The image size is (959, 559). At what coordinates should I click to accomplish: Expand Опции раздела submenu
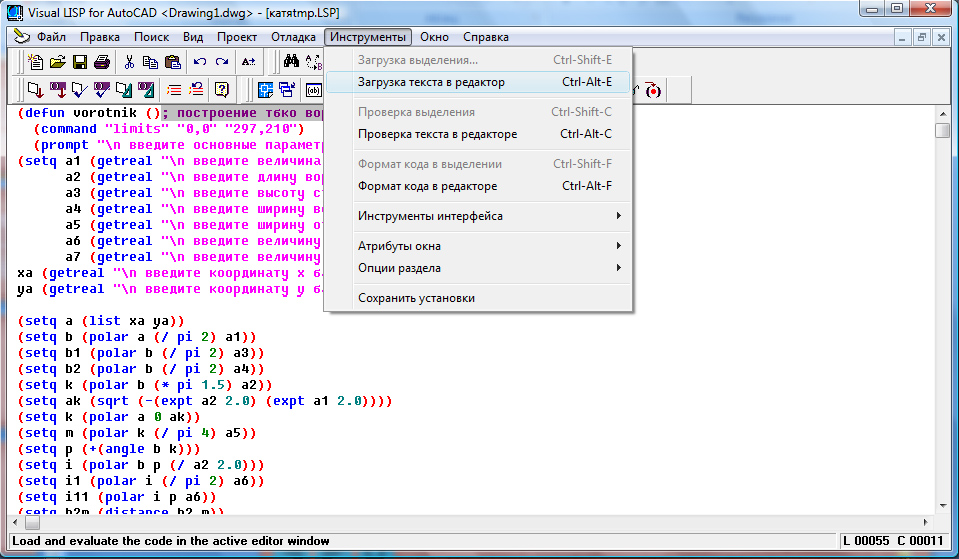[478, 268]
